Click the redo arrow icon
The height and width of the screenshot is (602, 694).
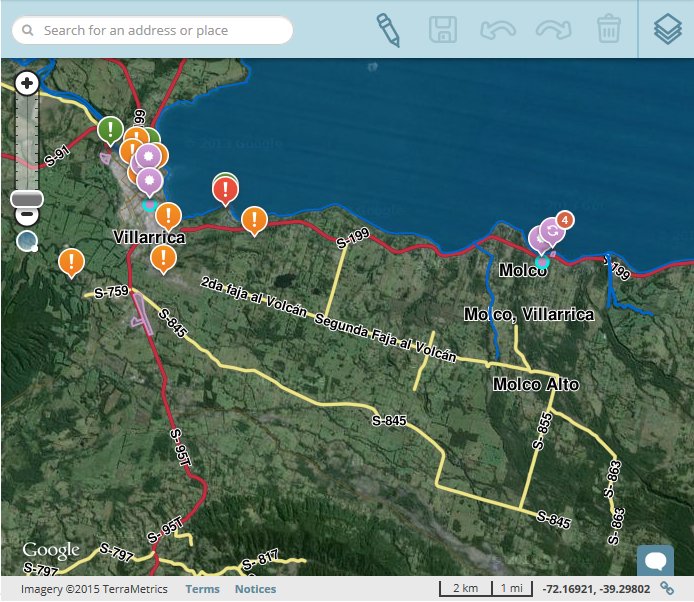(x=553, y=30)
